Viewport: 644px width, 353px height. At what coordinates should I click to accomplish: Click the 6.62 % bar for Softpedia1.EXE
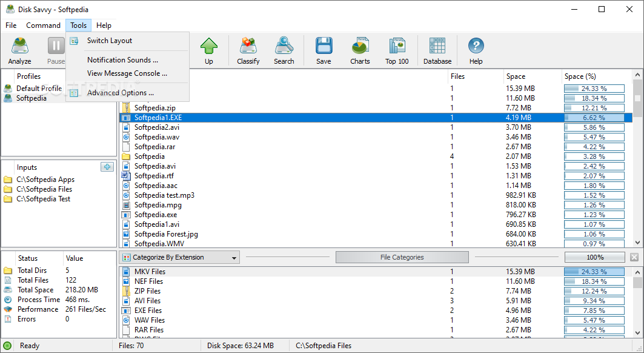point(594,118)
